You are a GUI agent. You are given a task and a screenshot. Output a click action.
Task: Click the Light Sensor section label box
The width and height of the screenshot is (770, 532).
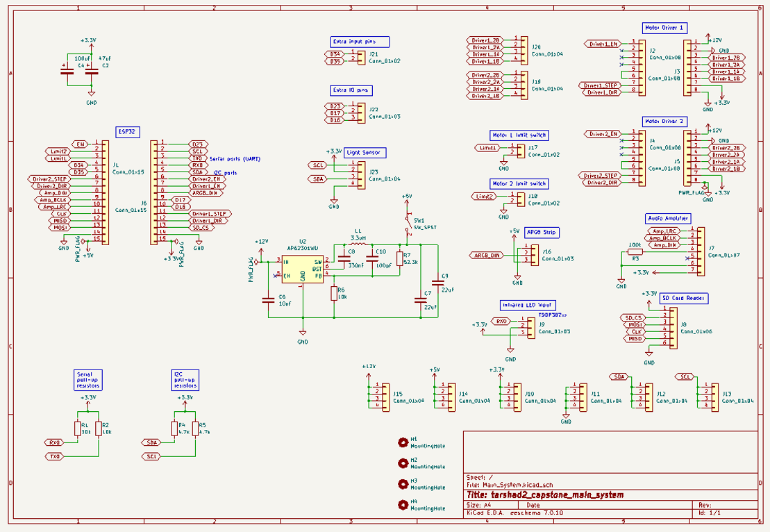pos(365,151)
